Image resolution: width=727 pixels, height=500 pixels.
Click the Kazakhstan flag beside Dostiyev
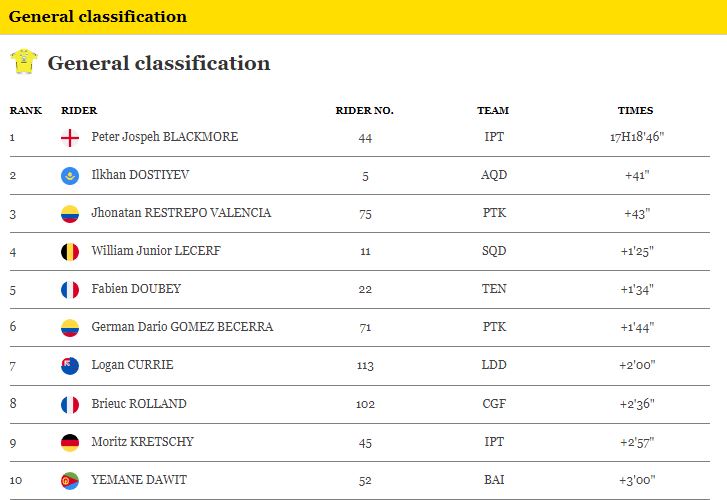click(70, 176)
